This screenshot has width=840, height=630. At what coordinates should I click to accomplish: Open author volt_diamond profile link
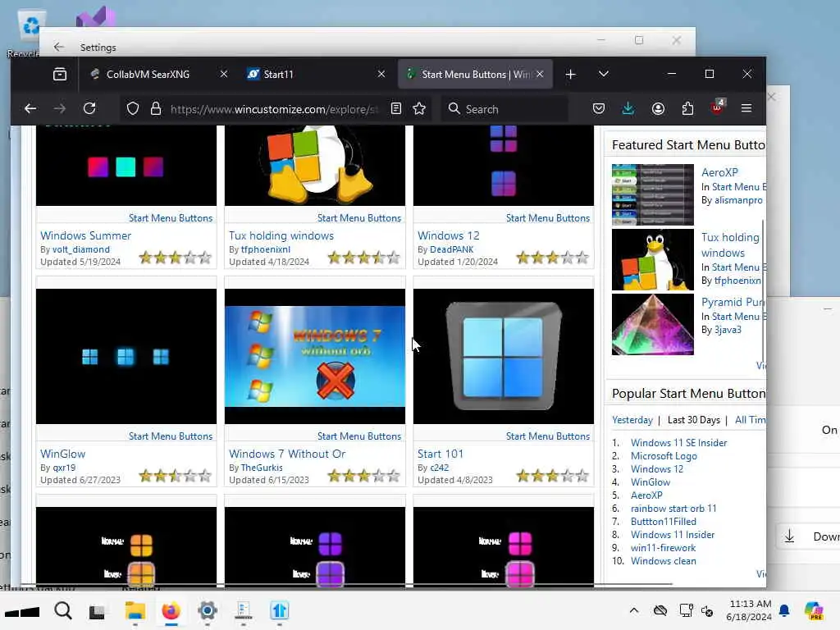click(81, 249)
